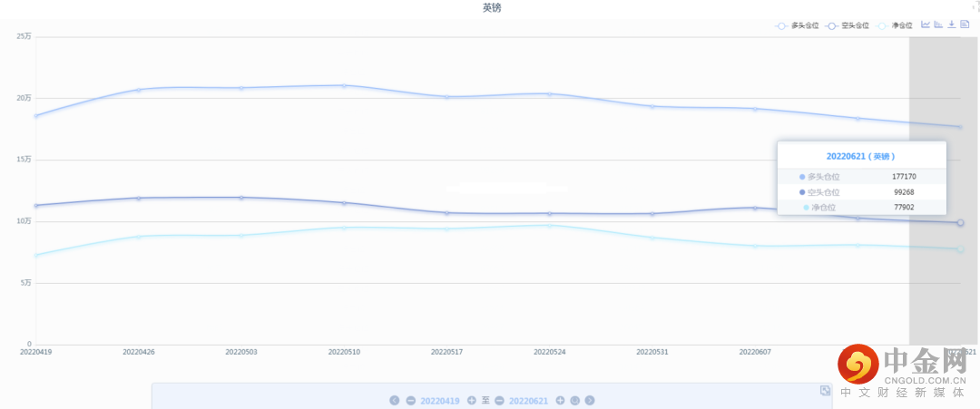Go to next date range arrow
Viewport: 980px width, 409px height.
click(590, 400)
